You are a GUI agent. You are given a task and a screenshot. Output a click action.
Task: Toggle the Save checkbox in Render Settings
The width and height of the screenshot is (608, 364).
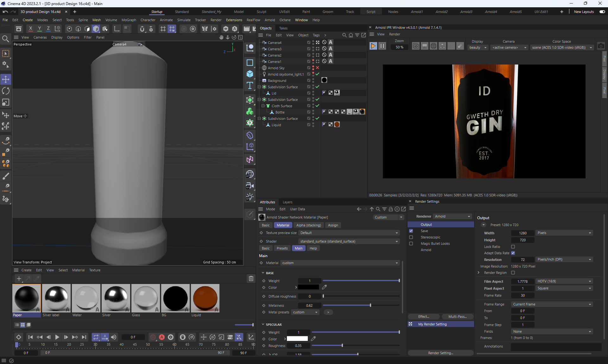(411, 231)
